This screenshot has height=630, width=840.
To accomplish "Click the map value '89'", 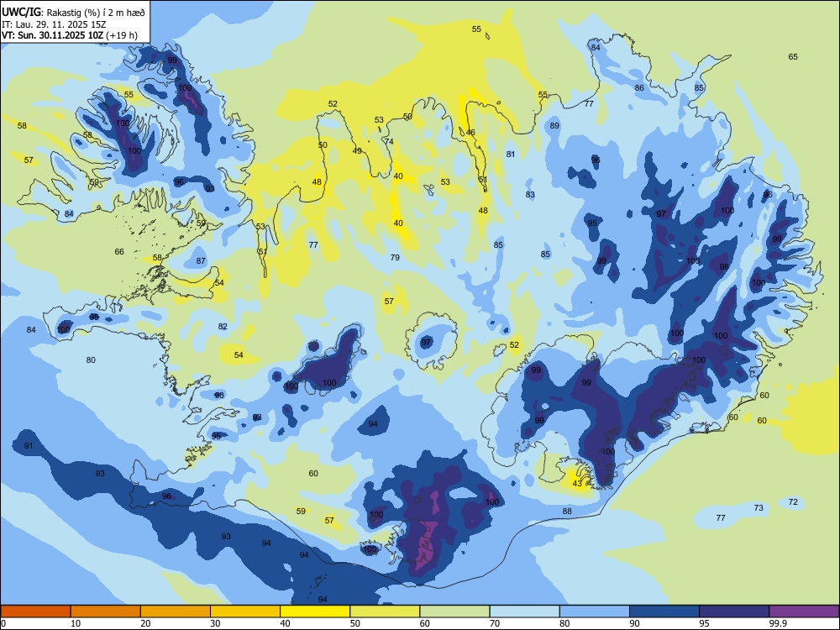I will click(x=554, y=126).
